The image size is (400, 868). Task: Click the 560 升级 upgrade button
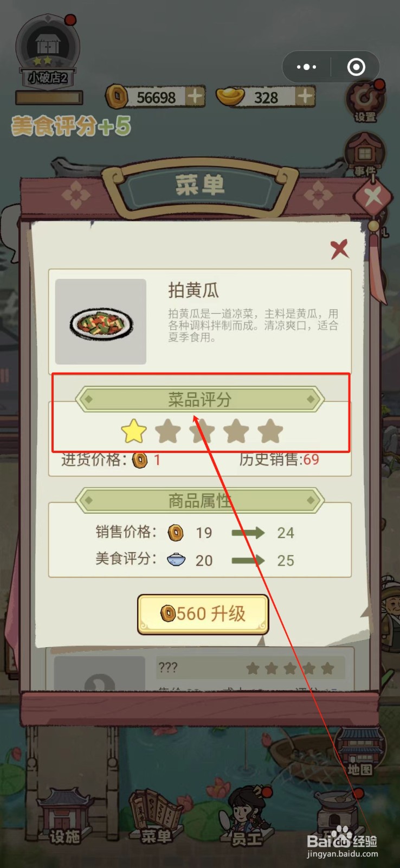[203, 614]
